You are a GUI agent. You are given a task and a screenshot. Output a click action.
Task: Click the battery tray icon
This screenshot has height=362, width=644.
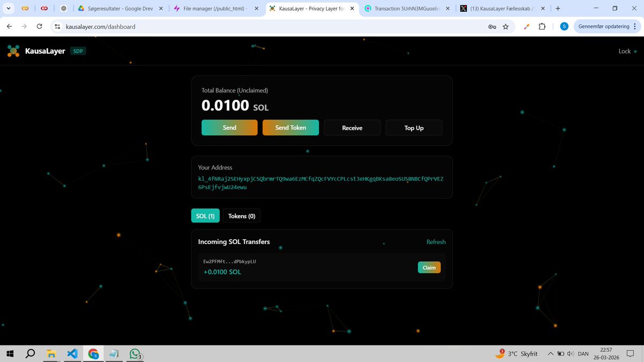click(560, 354)
